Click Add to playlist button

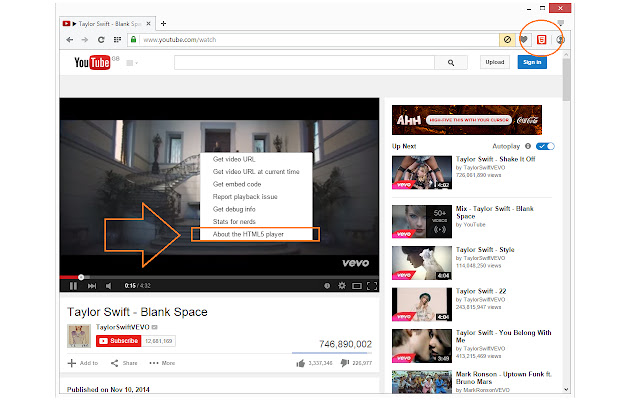point(83,363)
